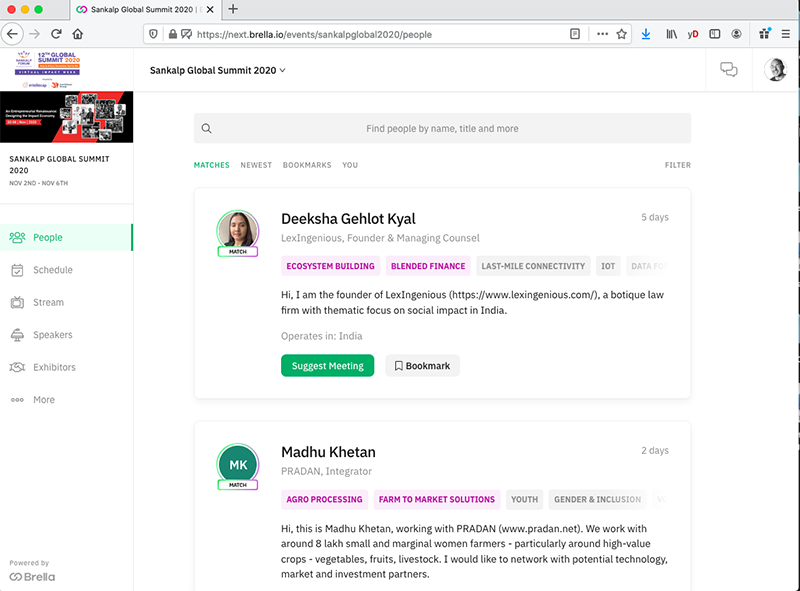Open the Brella powered-by link

click(x=32, y=577)
